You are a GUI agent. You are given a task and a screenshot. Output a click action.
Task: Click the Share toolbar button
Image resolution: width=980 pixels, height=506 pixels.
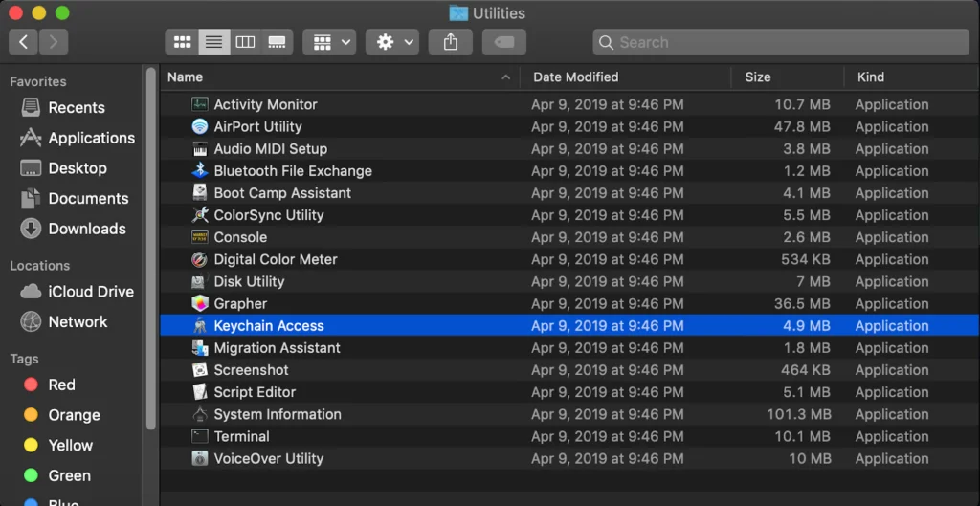pyautogui.click(x=451, y=42)
